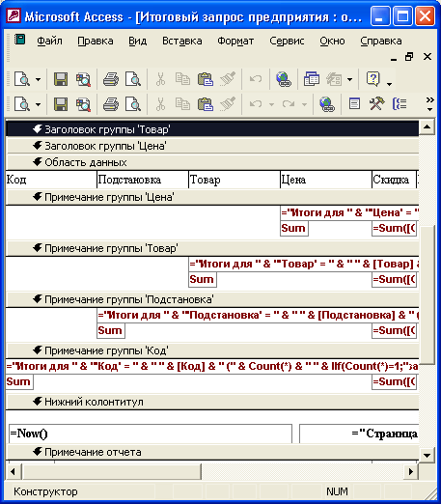Select the 'Примечание группы Код' section bar
The image size is (441, 504).
[x=212, y=350]
